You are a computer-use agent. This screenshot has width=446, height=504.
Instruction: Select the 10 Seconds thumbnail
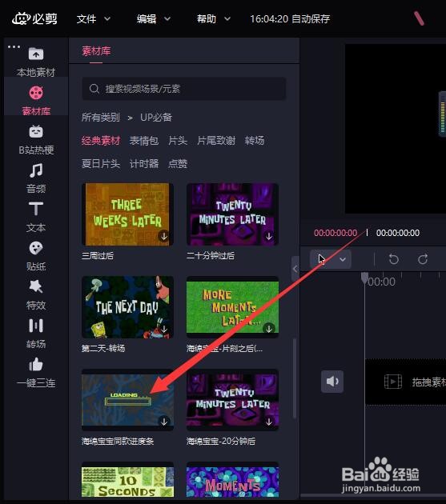pyautogui.click(x=127, y=481)
